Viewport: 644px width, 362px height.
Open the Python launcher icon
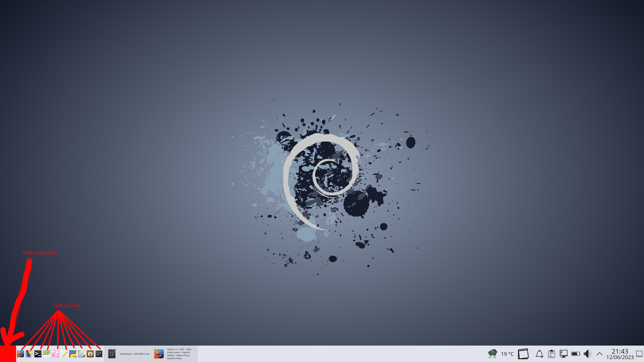(73, 354)
